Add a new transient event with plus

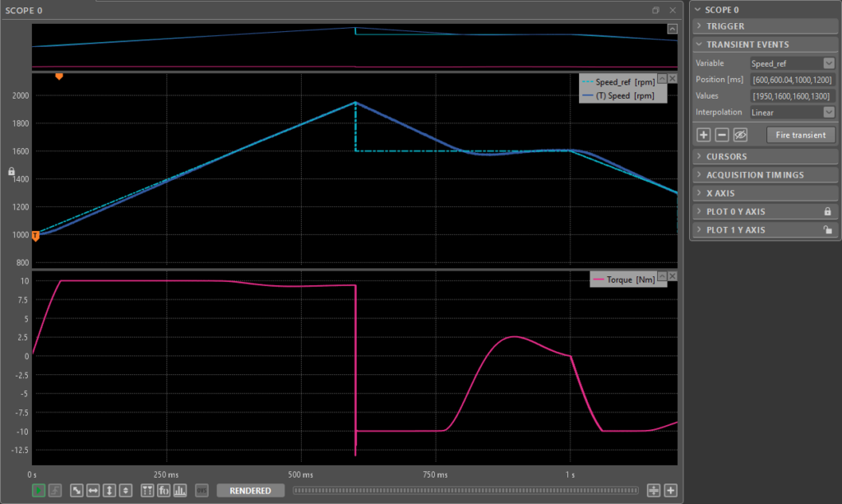pos(704,135)
